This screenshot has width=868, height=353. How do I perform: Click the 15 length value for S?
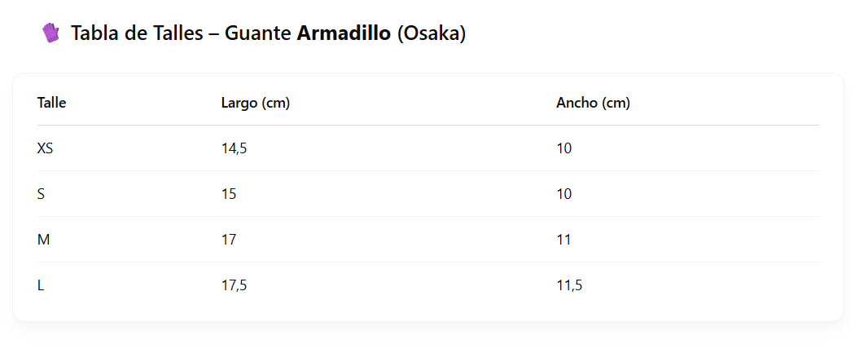(x=229, y=194)
